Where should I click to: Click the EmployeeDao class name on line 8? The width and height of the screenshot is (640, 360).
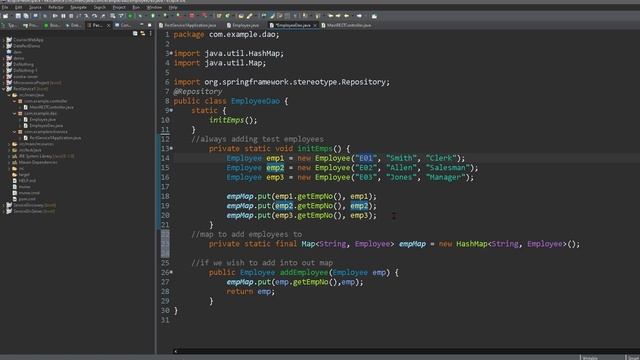[255, 101]
